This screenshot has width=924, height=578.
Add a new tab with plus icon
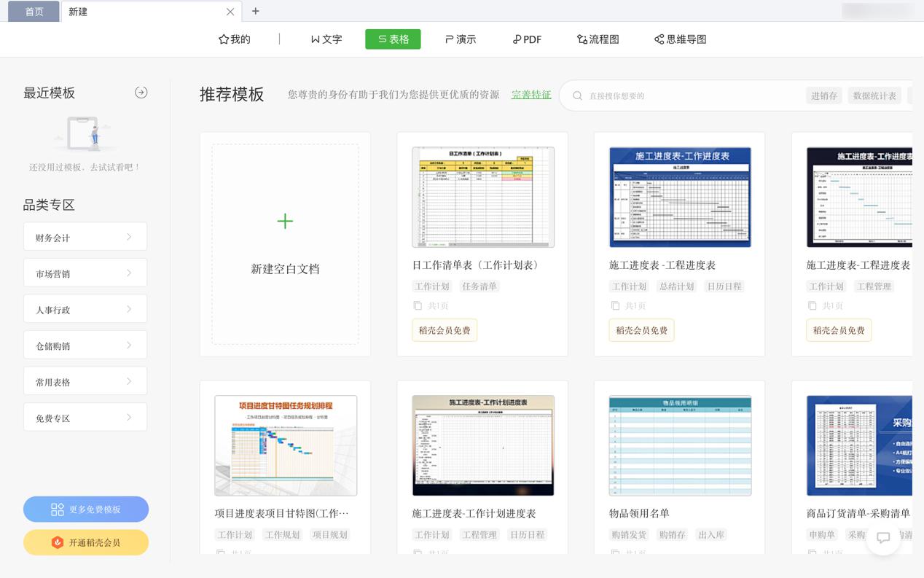coord(255,11)
